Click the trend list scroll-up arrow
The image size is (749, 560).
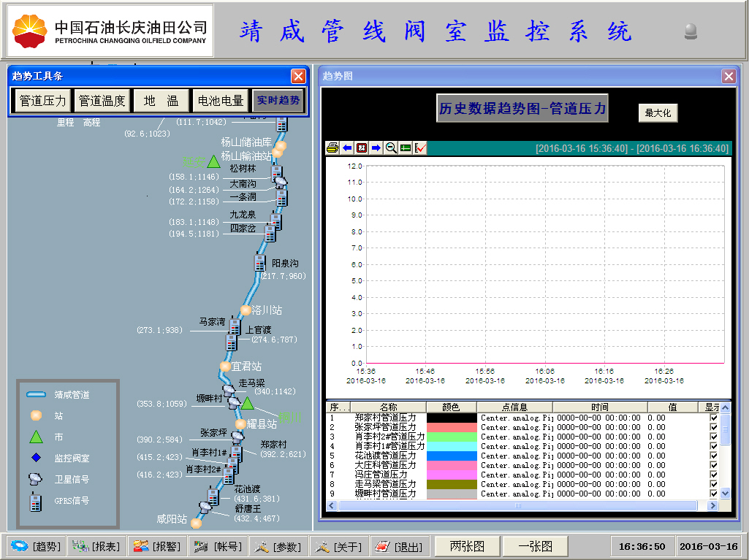(x=725, y=407)
